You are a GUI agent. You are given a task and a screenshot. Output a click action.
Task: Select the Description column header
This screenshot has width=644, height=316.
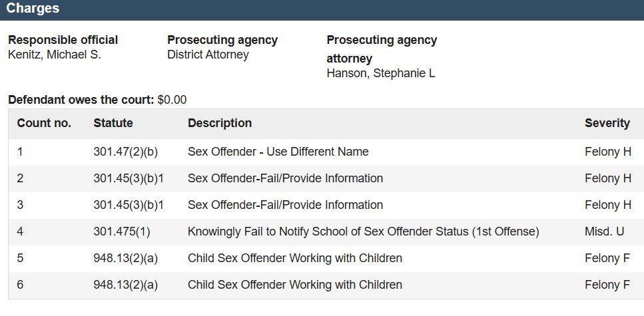(220, 123)
